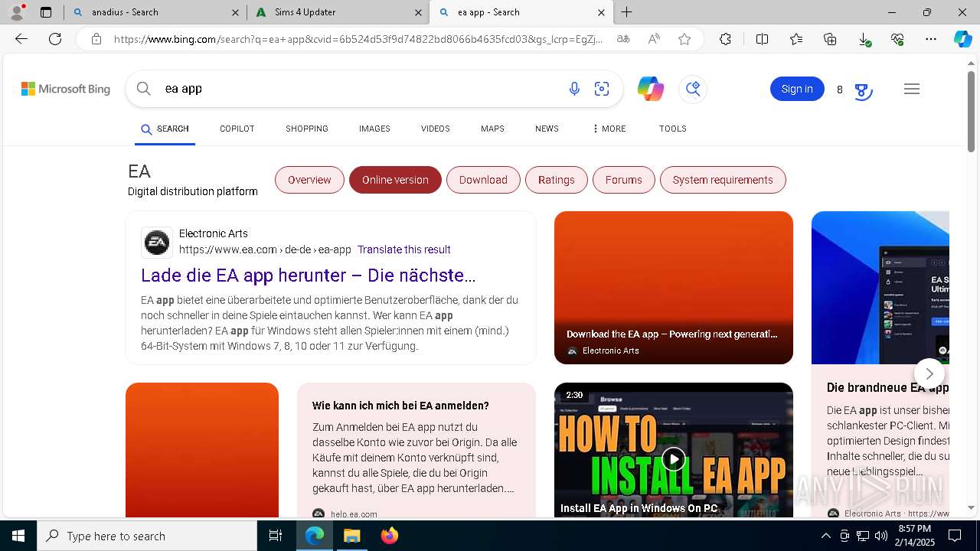Image resolution: width=980 pixels, height=551 pixels.
Task: Go back to the previous page
Action: [x=21, y=39]
